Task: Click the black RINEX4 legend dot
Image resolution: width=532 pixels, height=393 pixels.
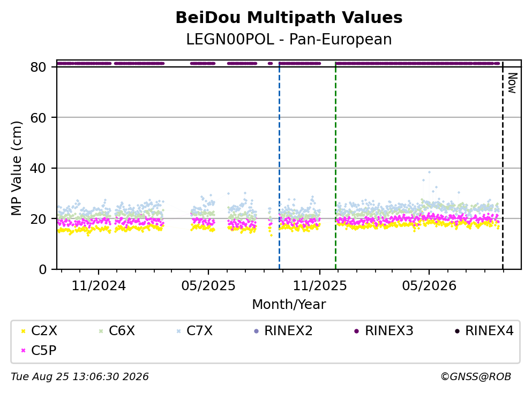Action: pyautogui.click(x=457, y=331)
